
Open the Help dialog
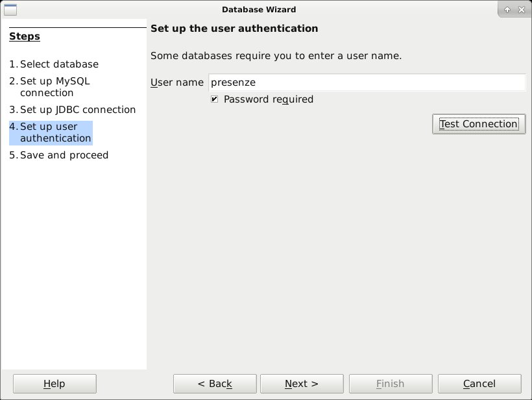tap(54, 383)
